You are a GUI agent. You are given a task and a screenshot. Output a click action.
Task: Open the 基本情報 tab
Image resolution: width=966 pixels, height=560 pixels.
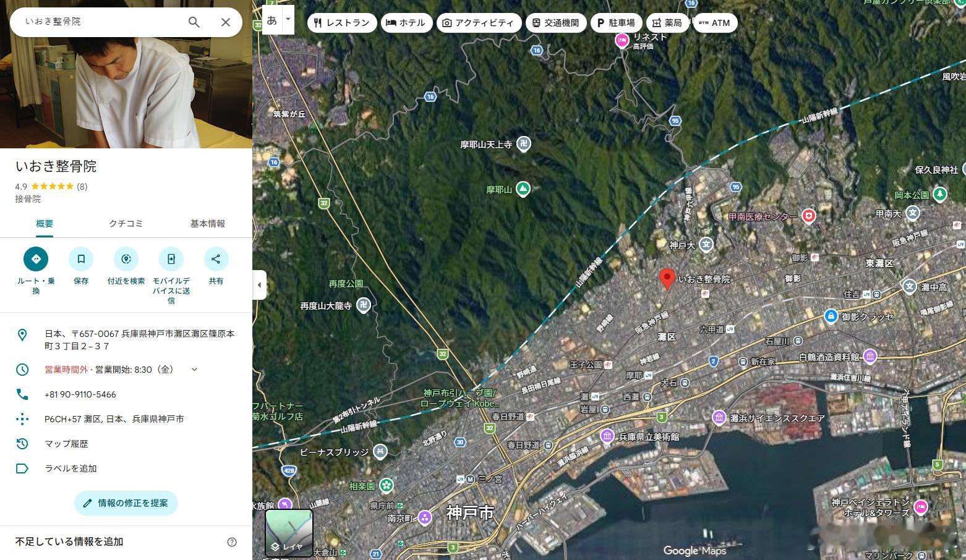coord(208,224)
